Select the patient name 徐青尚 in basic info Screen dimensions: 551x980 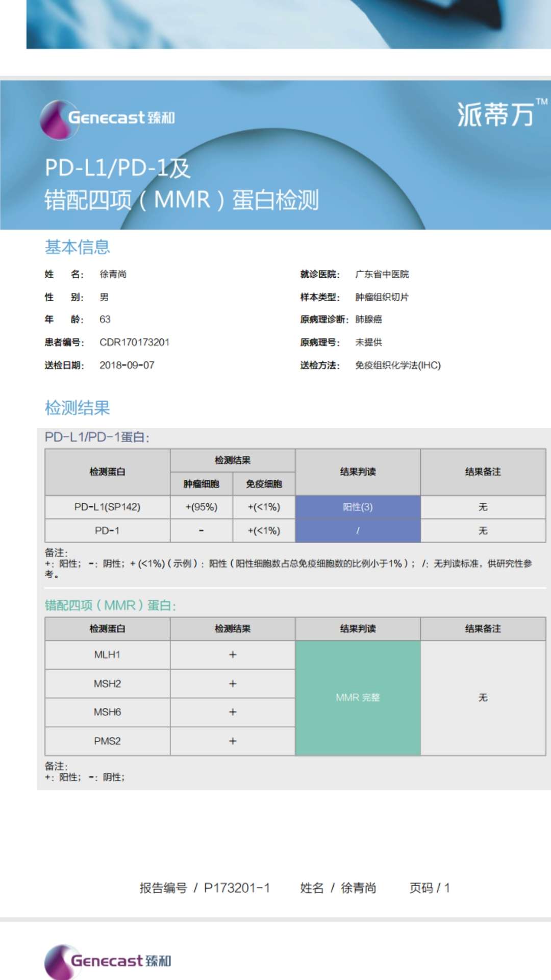click(x=113, y=274)
